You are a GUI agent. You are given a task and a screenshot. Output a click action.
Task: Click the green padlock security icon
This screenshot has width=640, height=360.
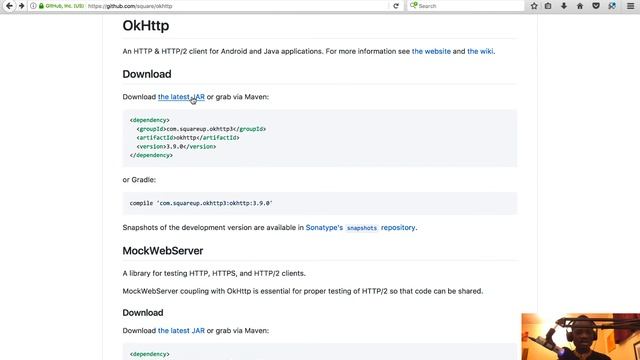pyautogui.click(x=41, y=6)
